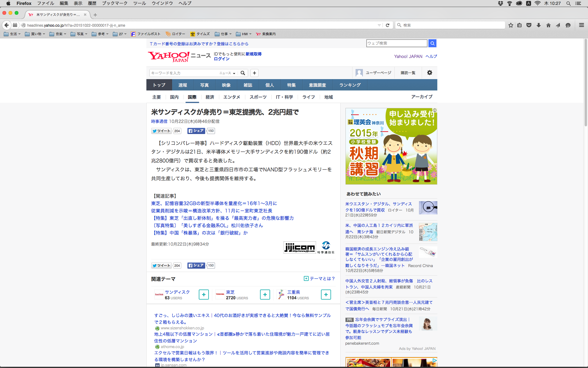Click the blue web search magnifier button

[x=432, y=43]
